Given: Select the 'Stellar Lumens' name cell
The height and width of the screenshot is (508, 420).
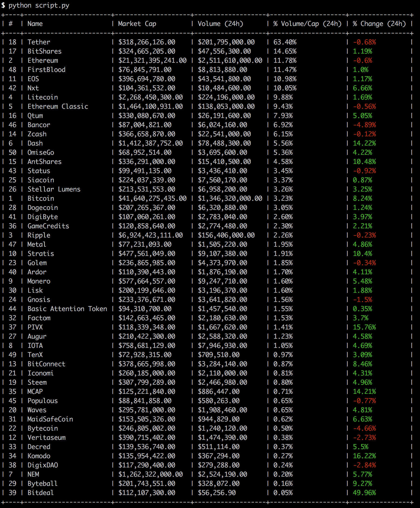Looking at the screenshot, I should point(54,189).
